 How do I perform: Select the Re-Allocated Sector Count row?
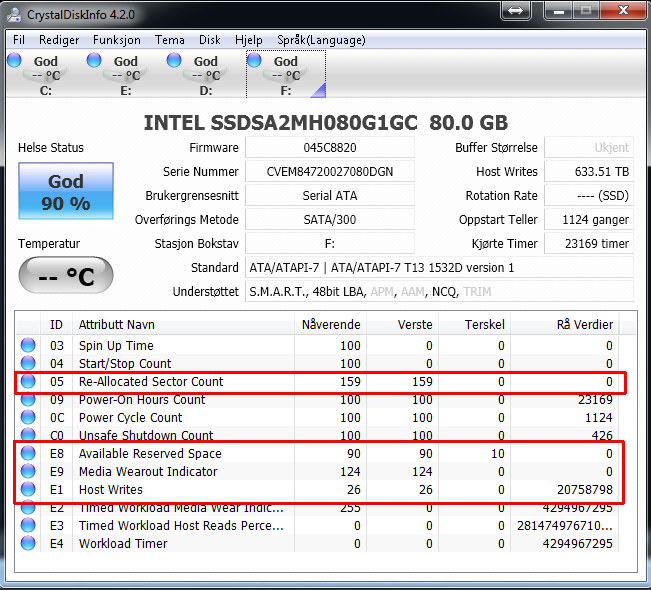318,382
